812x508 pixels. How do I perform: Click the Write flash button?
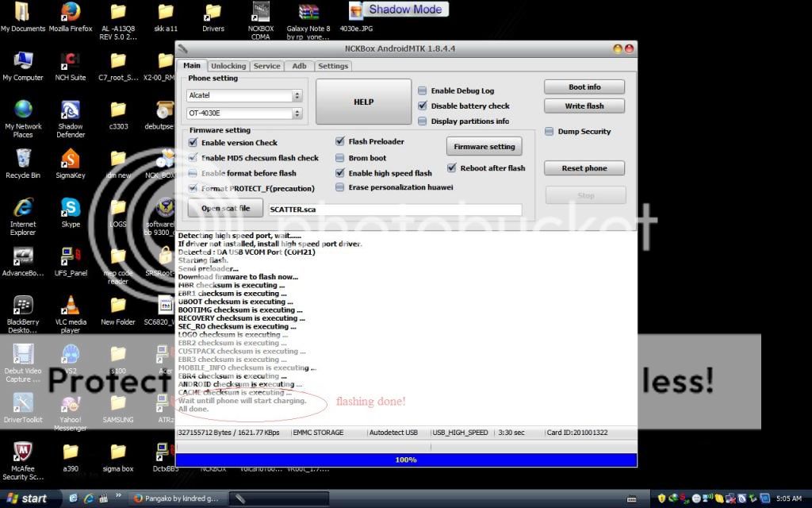[584, 106]
